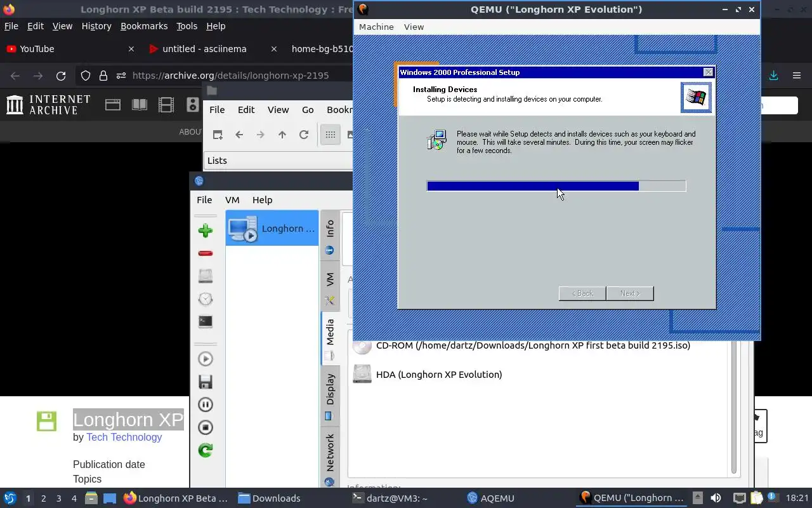Viewport: 812px width, 508px height.
Task: Close the Windows 2000 Professional Setup dialog
Action: tap(708, 72)
